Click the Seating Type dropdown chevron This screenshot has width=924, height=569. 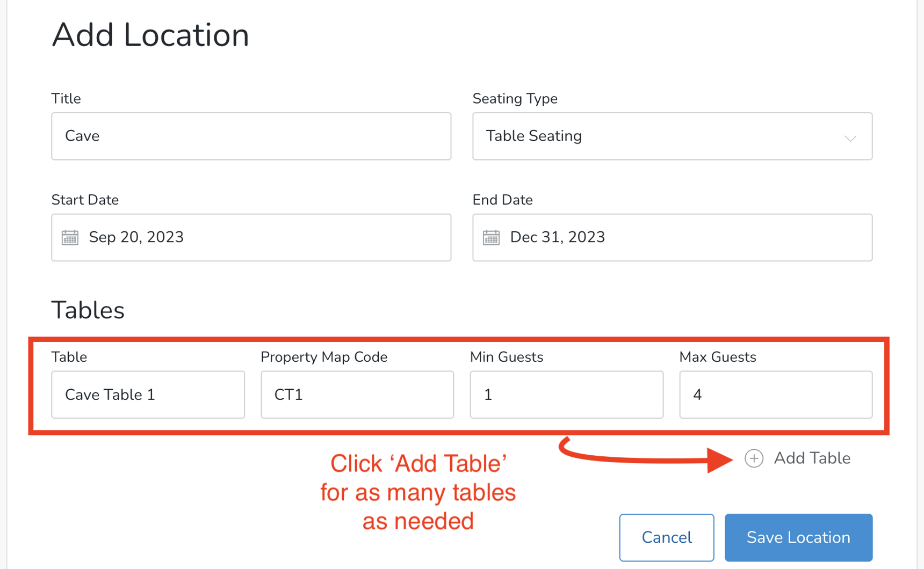(850, 138)
